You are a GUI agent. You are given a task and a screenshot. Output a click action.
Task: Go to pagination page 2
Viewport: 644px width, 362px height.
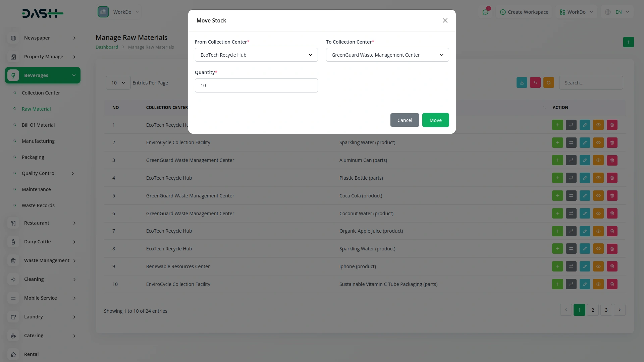tap(593, 310)
